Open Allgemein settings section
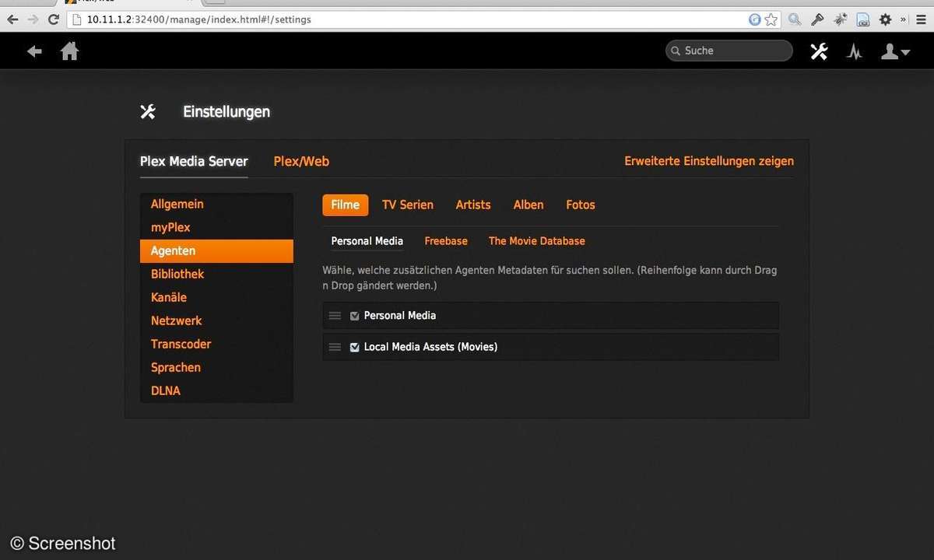This screenshot has height=560, width=934. pyautogui.click(x=216, y=205)
